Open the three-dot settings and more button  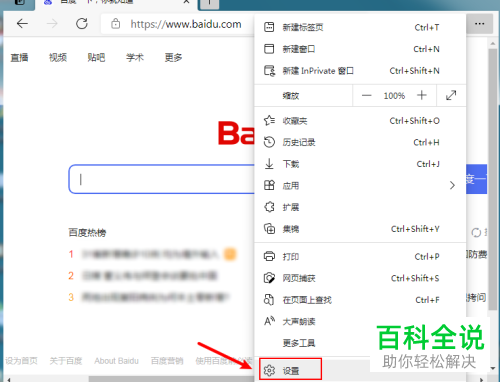click(x=479, y=24)
